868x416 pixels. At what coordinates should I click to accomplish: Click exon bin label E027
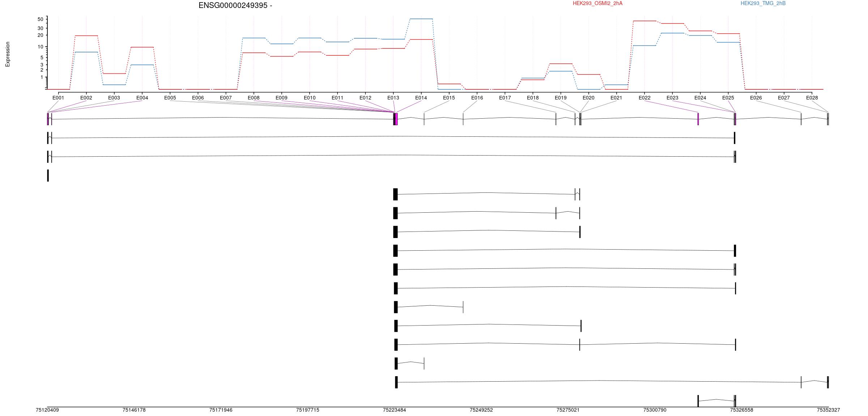tap(784, 98)
